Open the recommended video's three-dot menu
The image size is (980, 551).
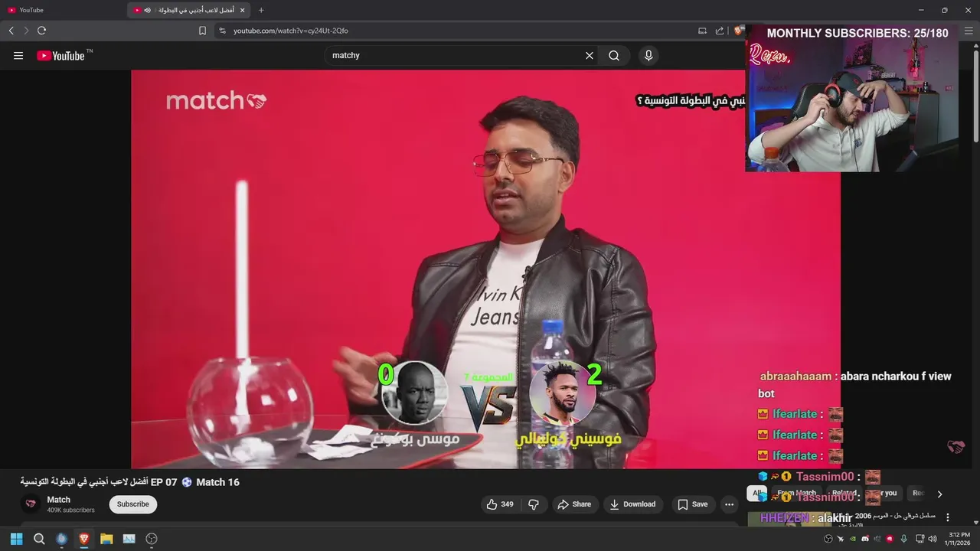(x=948, y=517)
